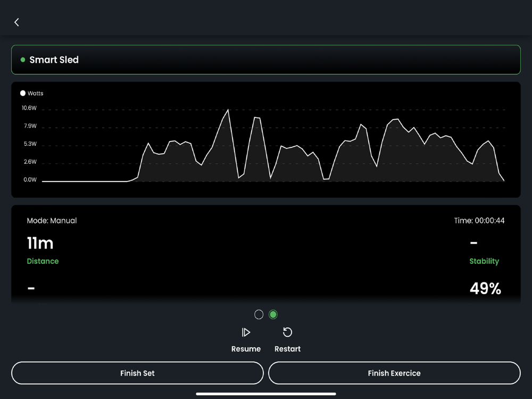The height and width of the screenshot is (399, 532).
Task: Tap the back arrow icon
Action: click(x=16, y=22)
